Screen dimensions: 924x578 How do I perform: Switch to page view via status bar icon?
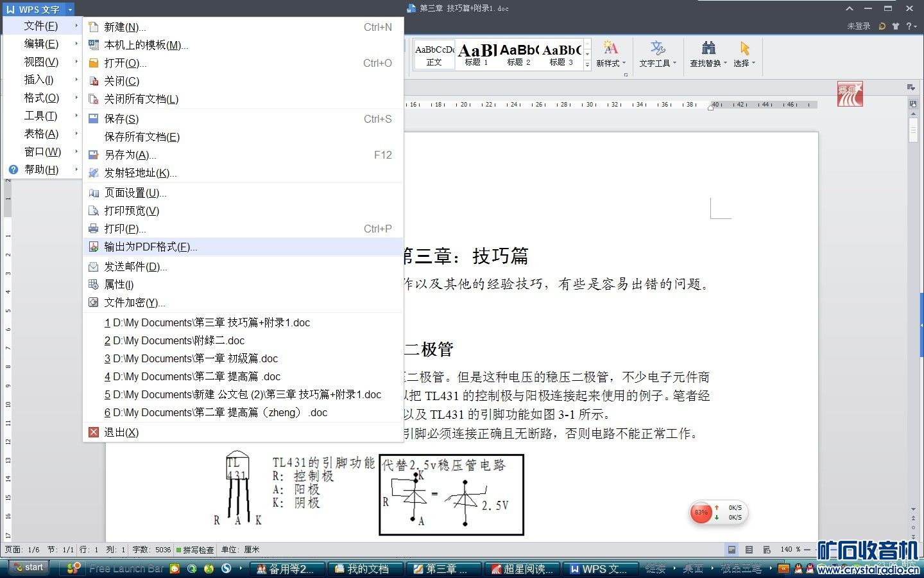click(732, 550)
